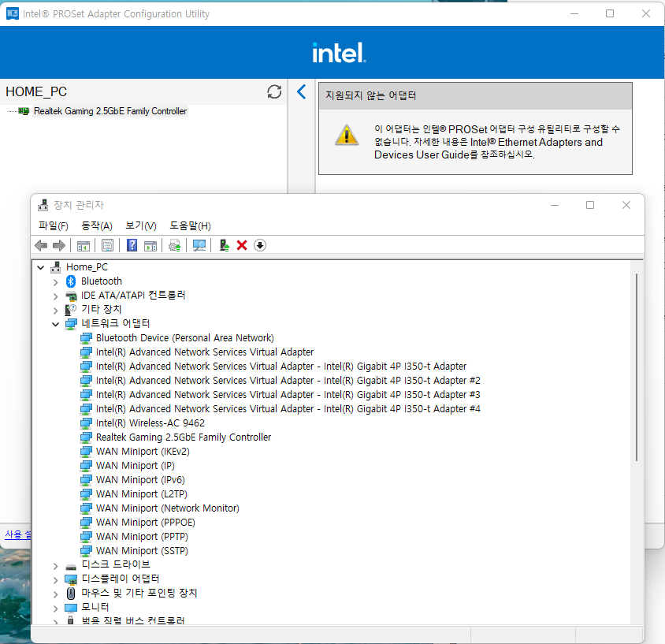Click the Forward arrow in Device Manager toolbar
The height and width of the screenshot is (644, 665).
click(59, 245)
